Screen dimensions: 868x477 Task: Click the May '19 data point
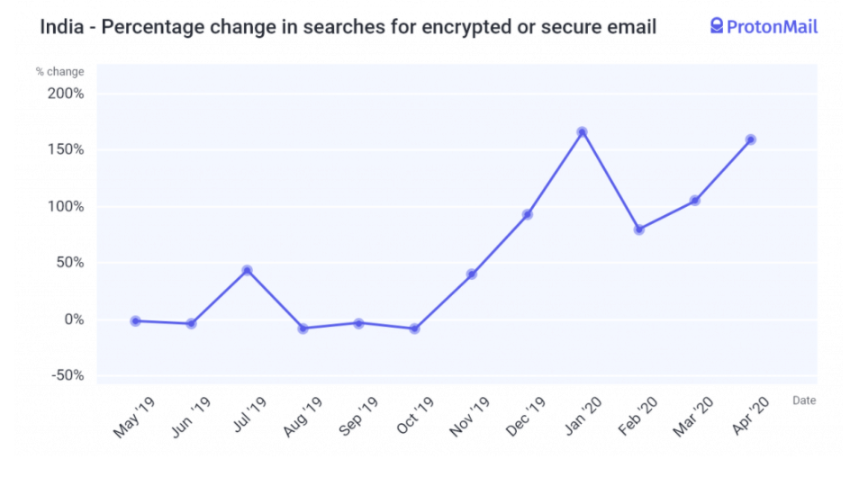coord(135,320)
